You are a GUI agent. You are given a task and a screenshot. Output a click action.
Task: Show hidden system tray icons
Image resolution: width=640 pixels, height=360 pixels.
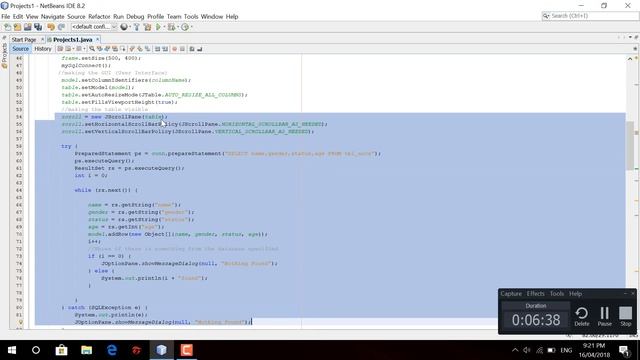coord(515,350)
